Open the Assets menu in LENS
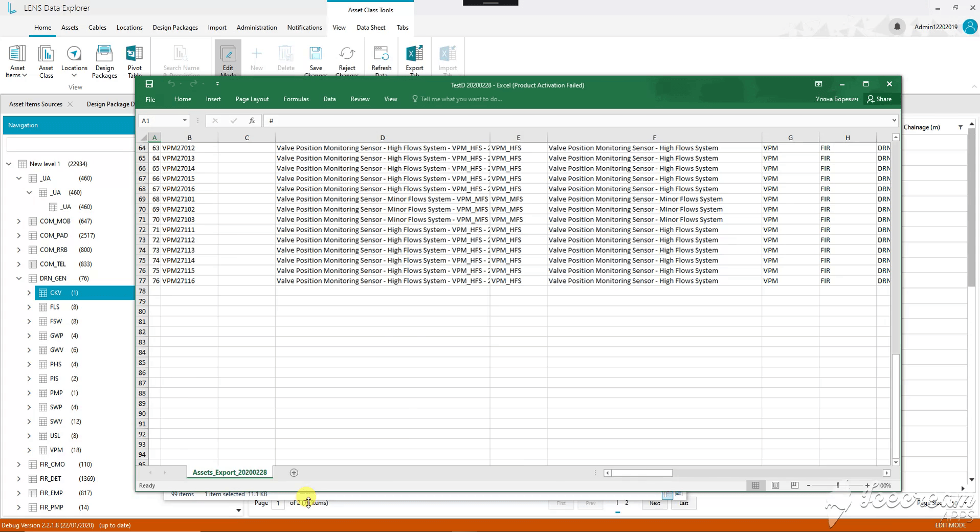Image resolution: width=980 pixels, height=532 pixels. [x=70, y=28]
